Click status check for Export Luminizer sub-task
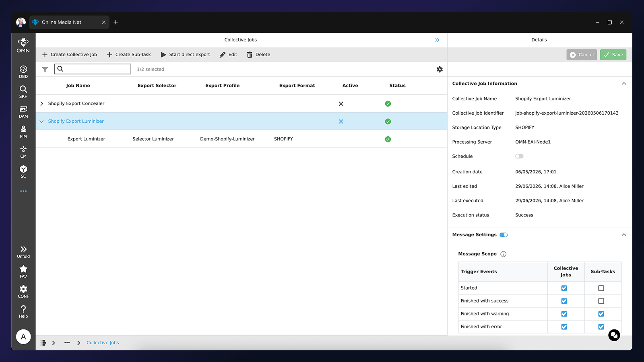Screen dimensions: 644x362 [388, 139]
